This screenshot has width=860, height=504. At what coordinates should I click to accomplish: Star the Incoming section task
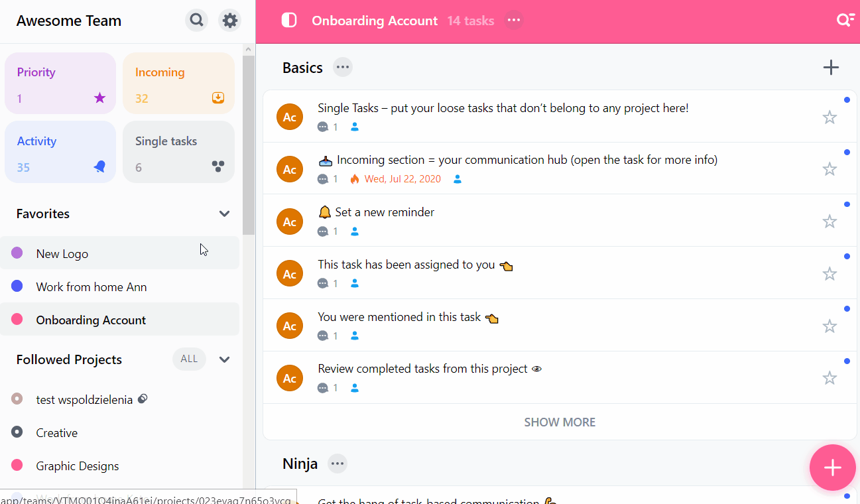tap(829, 169)
